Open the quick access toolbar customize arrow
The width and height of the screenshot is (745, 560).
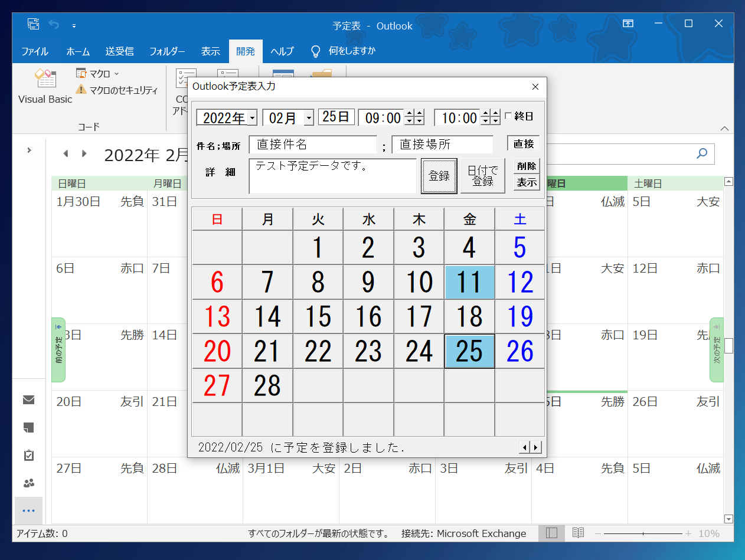tap(74, 25)
